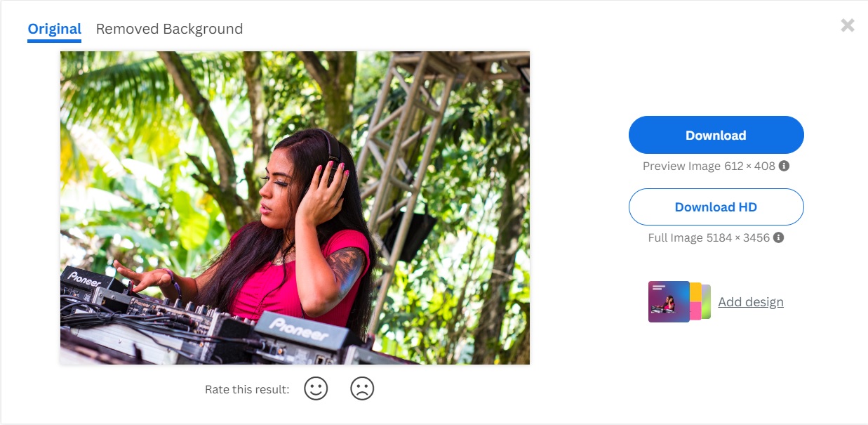Select the Original tab

55,29
